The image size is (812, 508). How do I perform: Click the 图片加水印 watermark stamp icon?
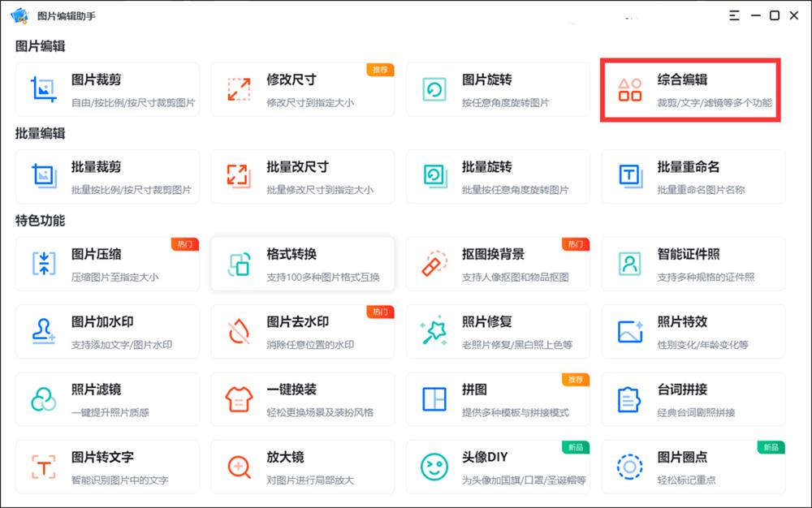[43, 331]
